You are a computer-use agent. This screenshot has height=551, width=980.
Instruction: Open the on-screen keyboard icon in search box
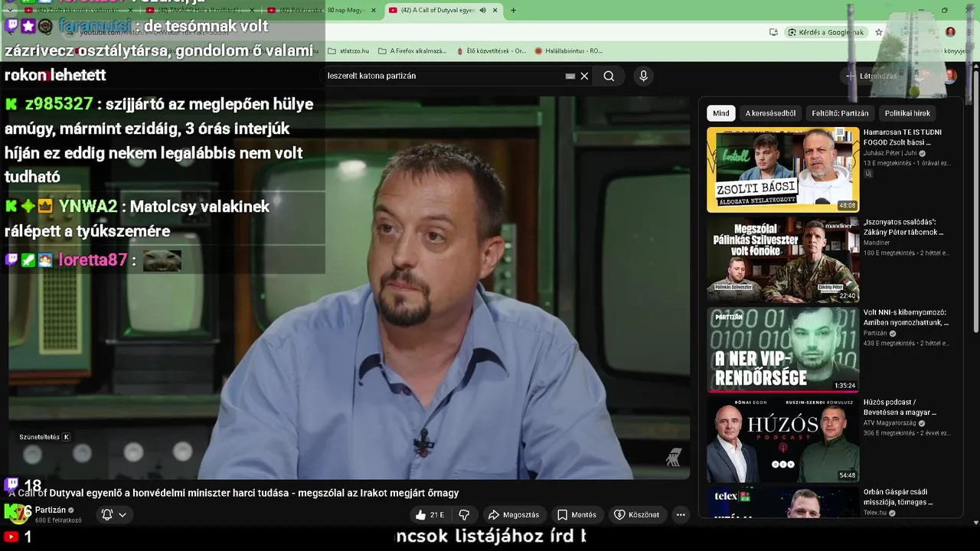pyautogui.click(x=570, y=76)
